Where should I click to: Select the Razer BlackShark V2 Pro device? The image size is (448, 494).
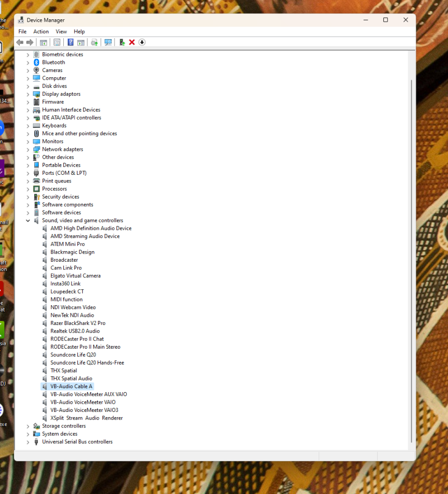click(x=78, y=323)
